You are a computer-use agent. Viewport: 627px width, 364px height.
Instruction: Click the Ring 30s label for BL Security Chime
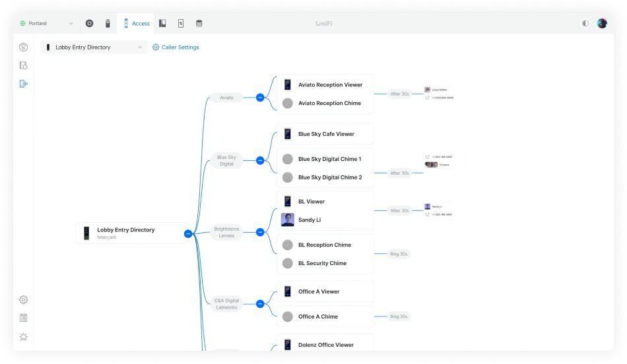point(399,254)
